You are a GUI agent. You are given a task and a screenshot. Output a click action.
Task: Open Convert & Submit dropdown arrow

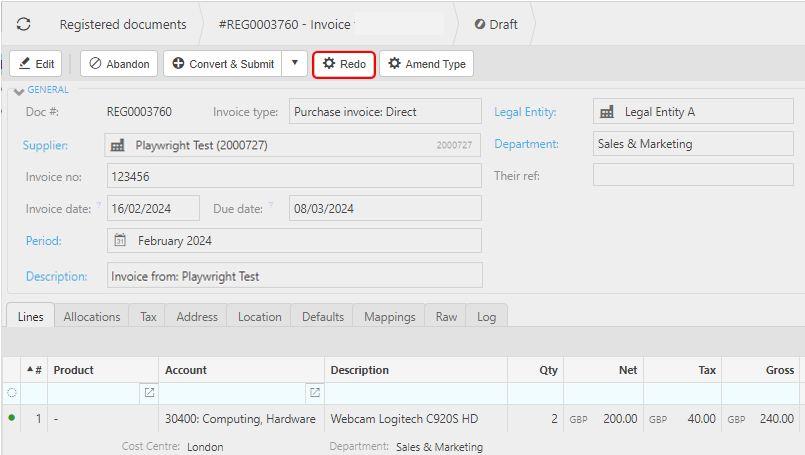[294, 64]
